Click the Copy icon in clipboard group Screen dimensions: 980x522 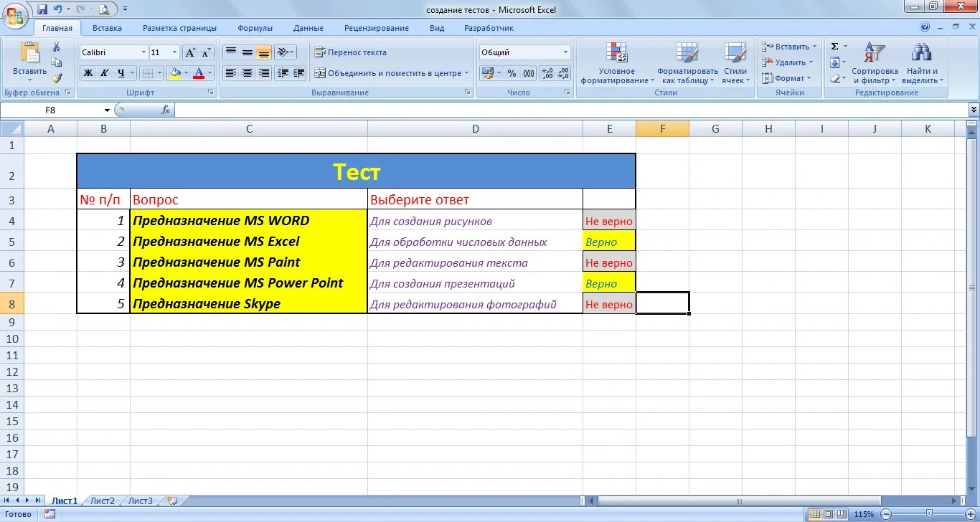point(57,63)
